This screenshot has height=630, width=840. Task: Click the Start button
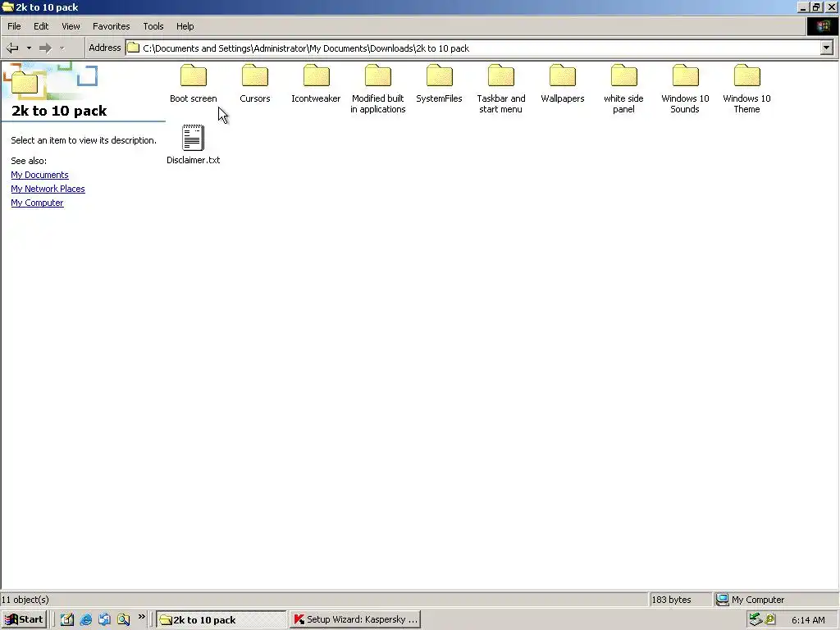click(24, 619)
